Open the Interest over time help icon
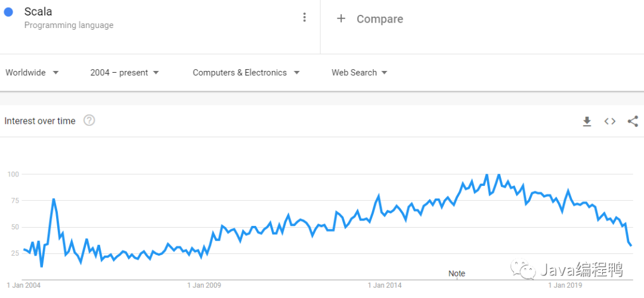This screenshot has width=644, height=298. coord(89,120)
